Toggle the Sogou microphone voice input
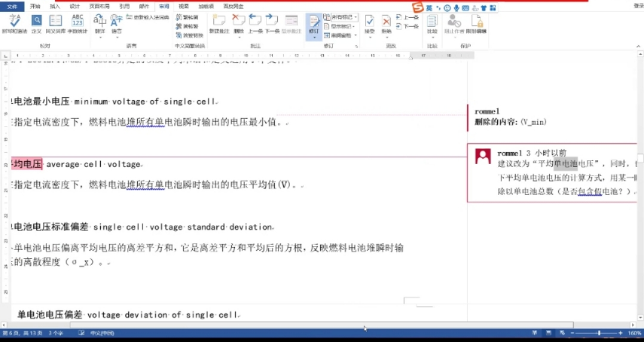The width and height of the screenshot is (644, 342). coord(457,8)
